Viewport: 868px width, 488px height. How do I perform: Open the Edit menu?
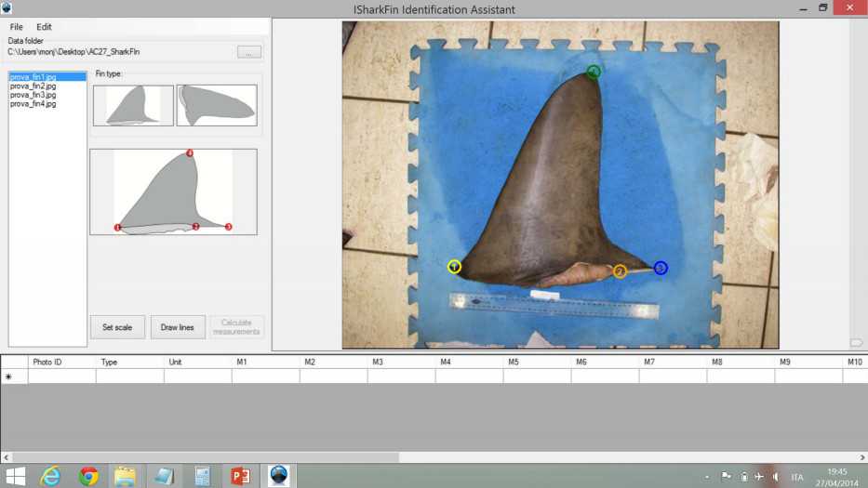click(x=44, y=27)
